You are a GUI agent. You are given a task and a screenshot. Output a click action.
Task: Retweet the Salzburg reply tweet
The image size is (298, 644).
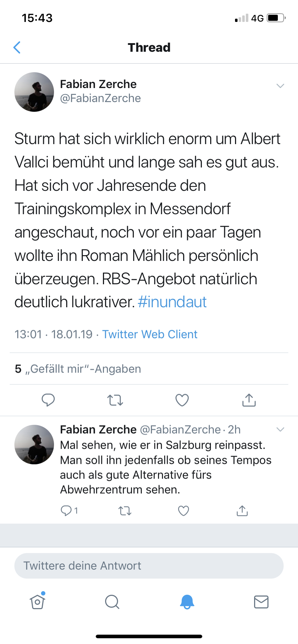pyautogui.click(x=125, y=511)
